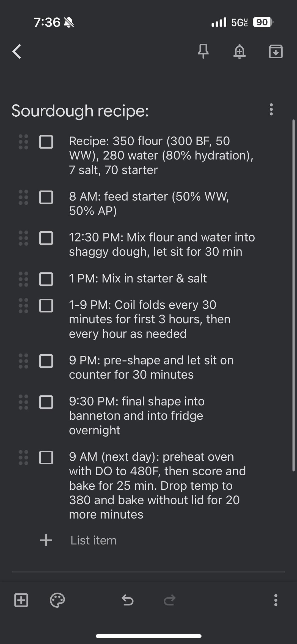The height and width of the screenshot is (644, 297).
Task: Tap the back arrow to exit note
Action: pyautogui.click(x=17, y=51)
